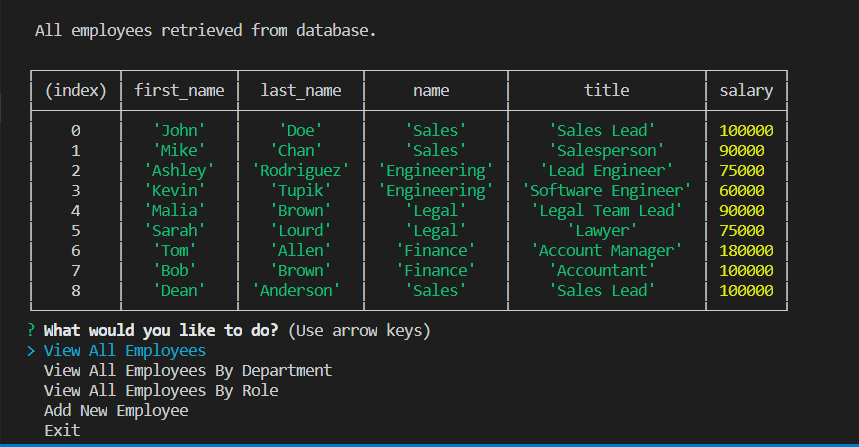Image resolution: width=859 pixels, height=447 pixels.
Task: Click the 'Chan' last name cell
Action: 296,151
